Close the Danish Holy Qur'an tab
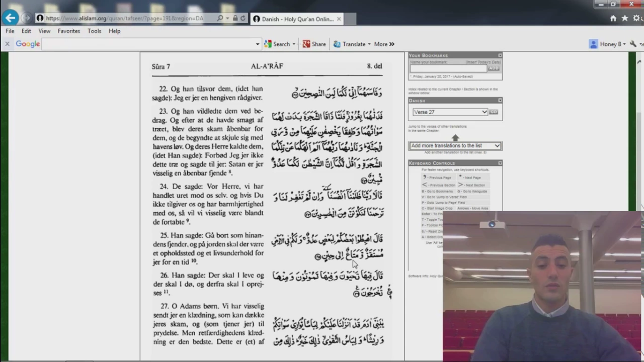The image size is (644, 362). (x=339, y=19)
